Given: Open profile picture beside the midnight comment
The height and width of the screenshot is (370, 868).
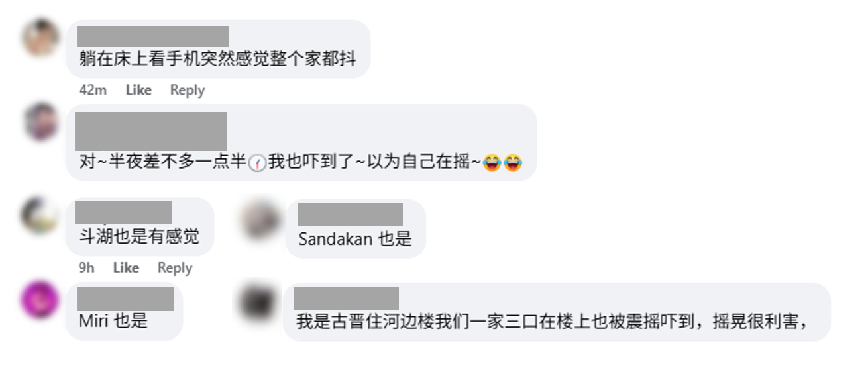Looking at the screenshot, I should 42,122.
